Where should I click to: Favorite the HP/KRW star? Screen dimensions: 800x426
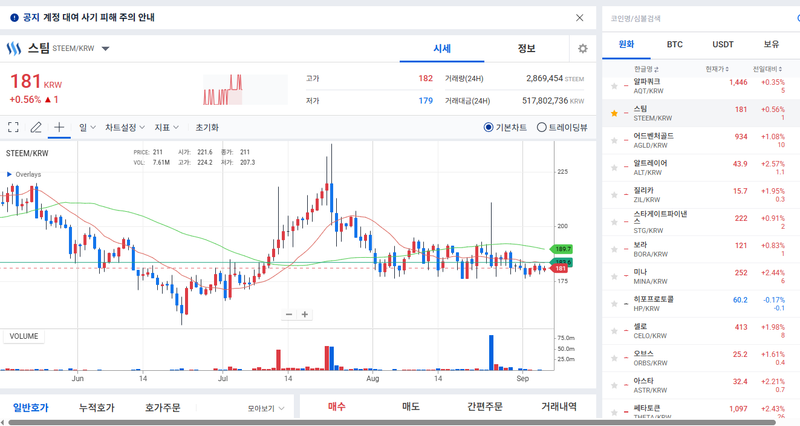(614, 304)
